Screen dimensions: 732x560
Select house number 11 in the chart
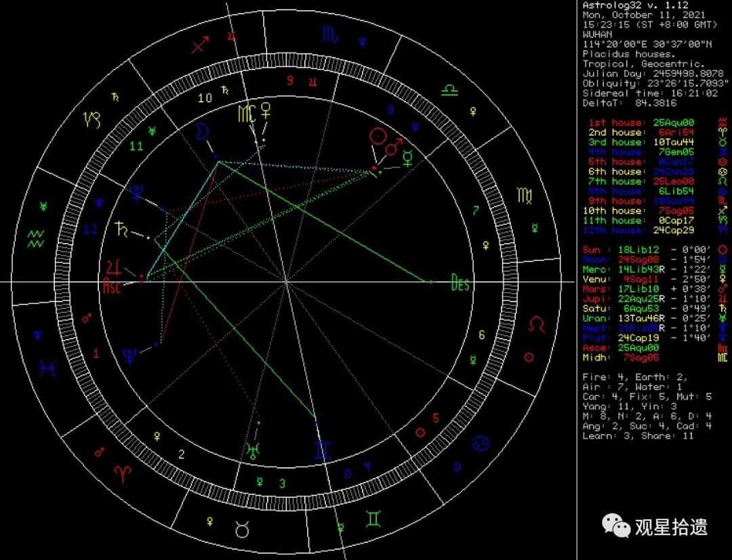pos(136,146)
